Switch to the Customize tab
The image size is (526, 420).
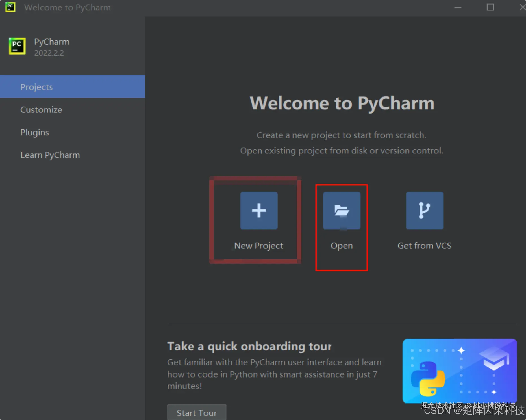73,109
